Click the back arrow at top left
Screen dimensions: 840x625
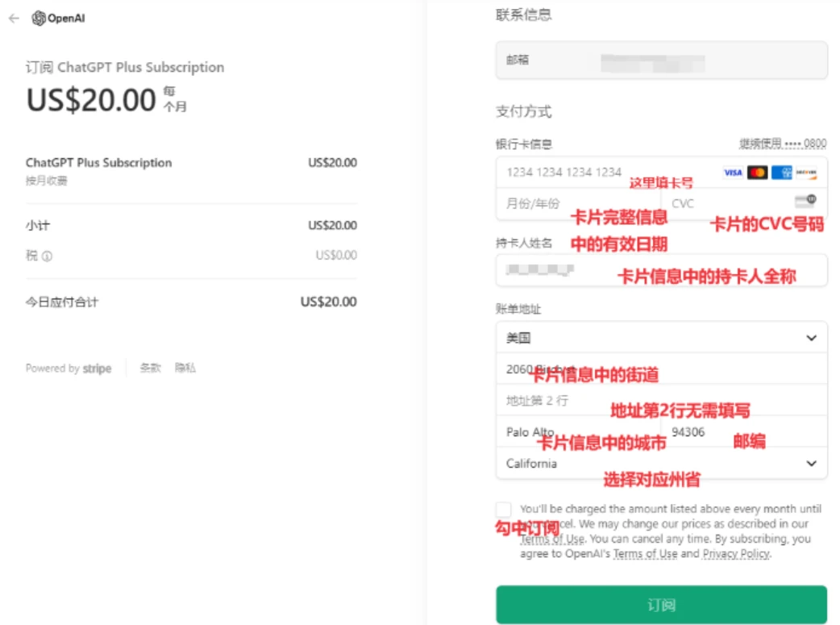tap(15, 17)
